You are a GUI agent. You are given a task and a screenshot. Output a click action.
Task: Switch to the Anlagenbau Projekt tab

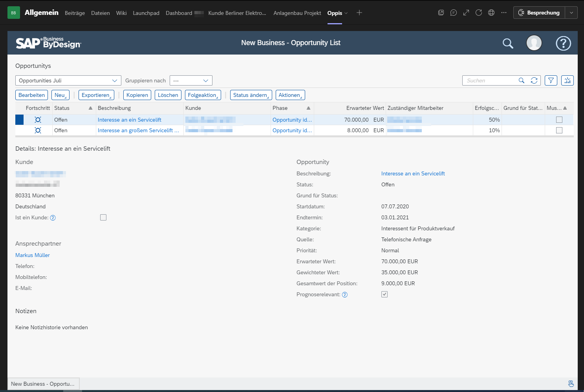pos(297,13)
